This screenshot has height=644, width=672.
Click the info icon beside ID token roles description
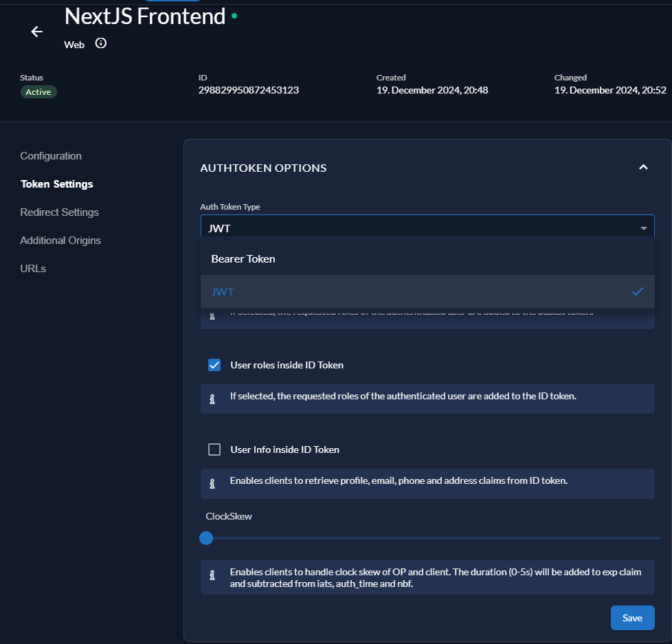(212, 399)
